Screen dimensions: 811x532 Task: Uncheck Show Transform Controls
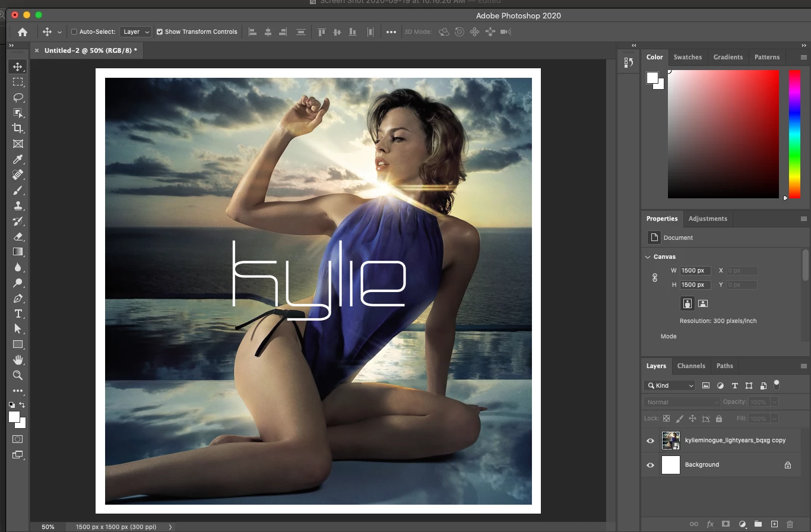160,32
